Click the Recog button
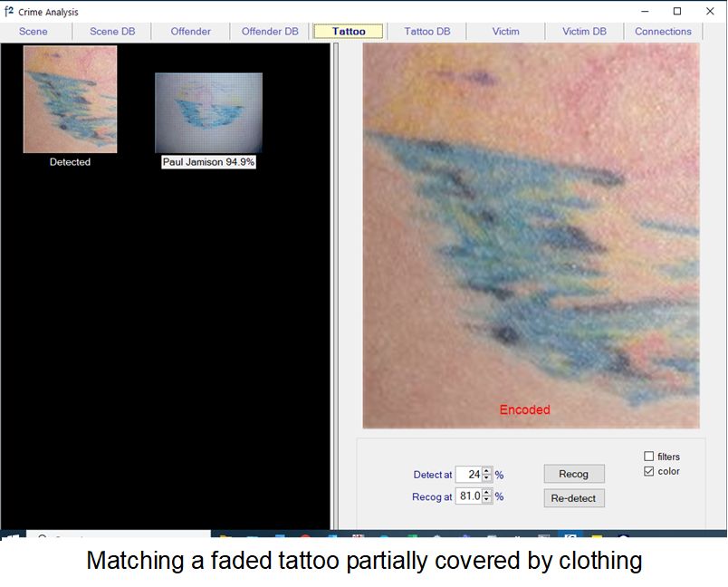728x587 pixels. point(574,474)
